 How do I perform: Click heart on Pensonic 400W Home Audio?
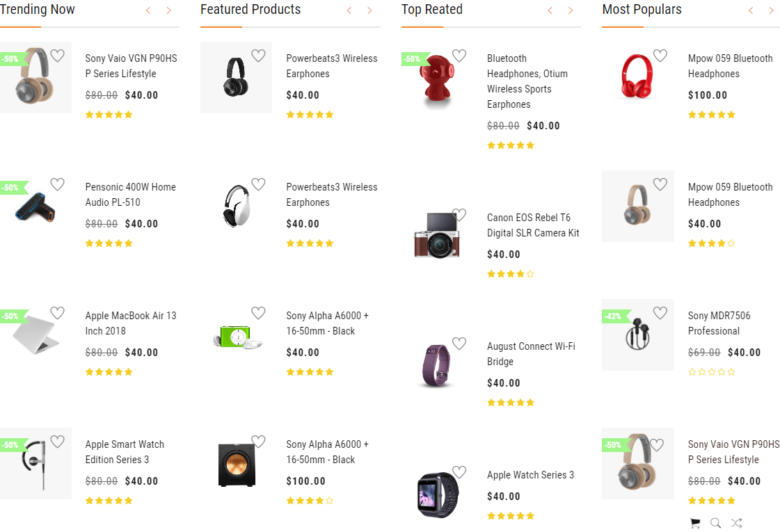57,184
